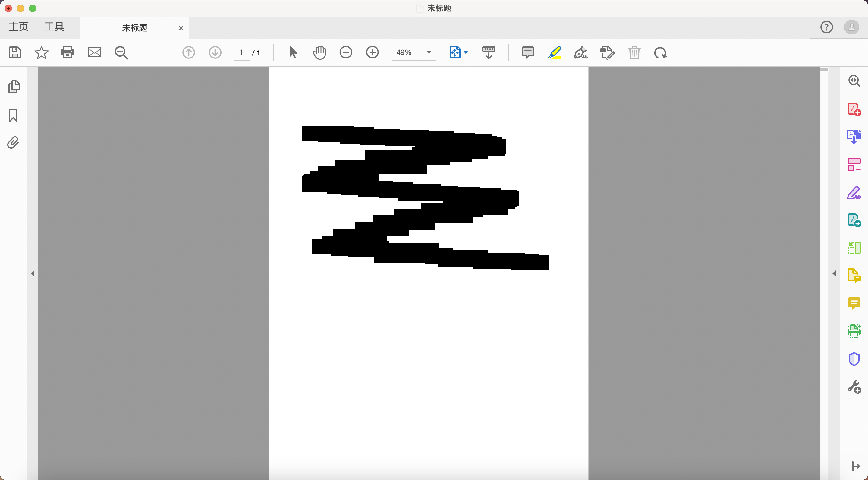Open the Export PDF tool in right sidebar
868x480 pixels.
point(854,220)
